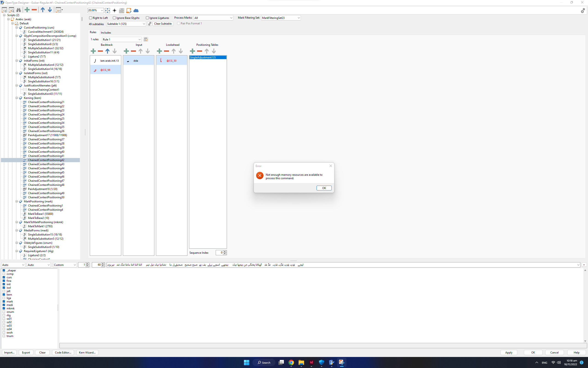
Task: Click the green plus add icon in the left tree toolbar
Action: (x=27, y=10)
